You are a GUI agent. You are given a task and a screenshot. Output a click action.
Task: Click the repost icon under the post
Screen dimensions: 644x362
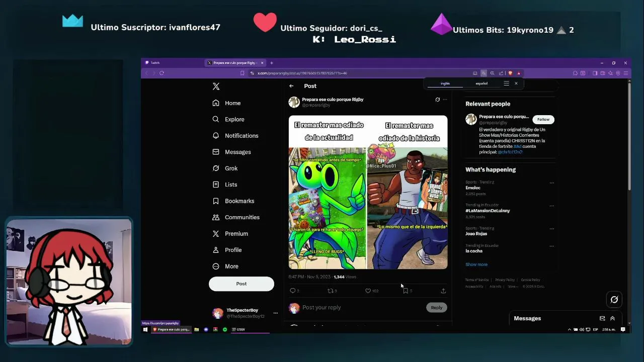331,291
